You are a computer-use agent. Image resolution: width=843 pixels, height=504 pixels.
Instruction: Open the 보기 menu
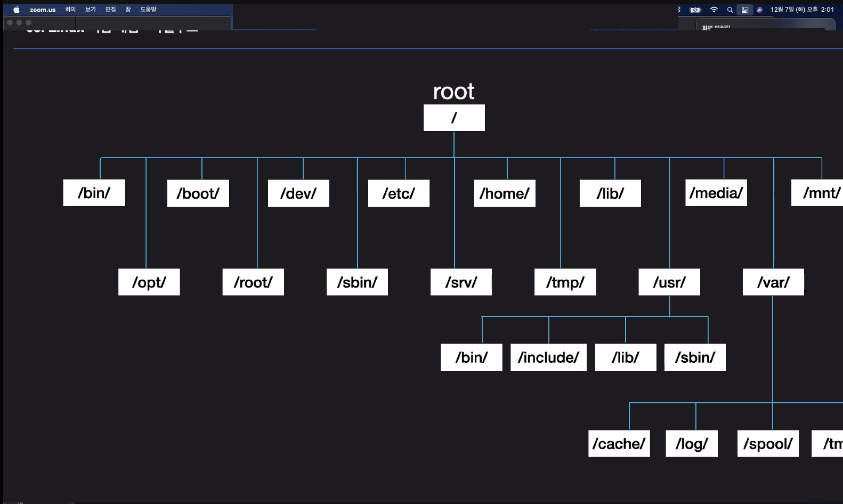click(91, 10)
